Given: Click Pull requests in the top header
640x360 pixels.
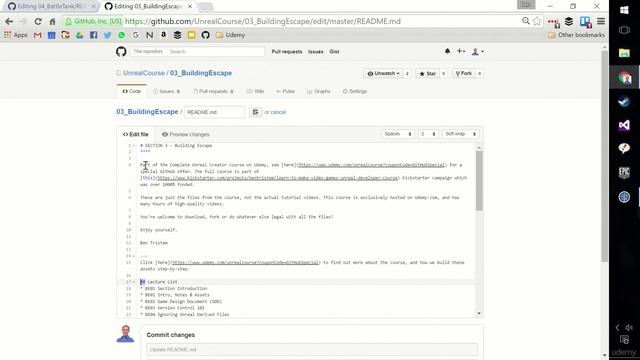Looking at the screenshot, I should 287,52.
